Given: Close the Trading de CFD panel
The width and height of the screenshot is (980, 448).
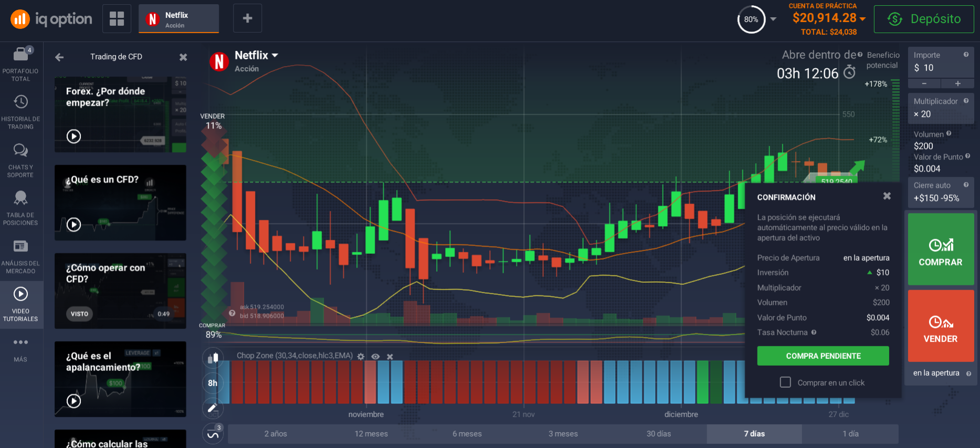Looking at the screenshot, I should pyautogui.click(x=183, y=57).
